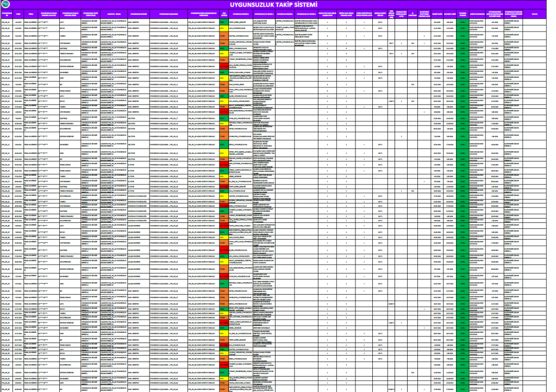556x392 pixels.
Task: Click the RİSK SEVİYESİ column header
Action: [x=224, y=13]
